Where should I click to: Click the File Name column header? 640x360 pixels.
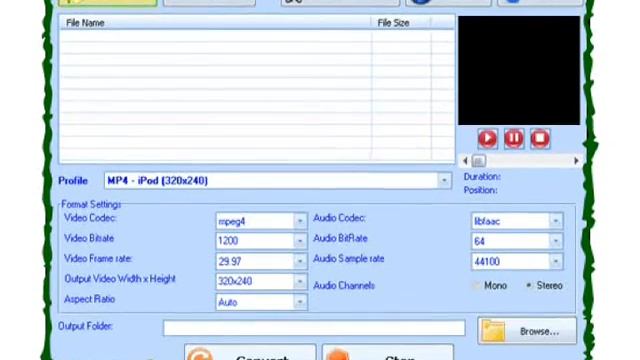click(215, 23)
